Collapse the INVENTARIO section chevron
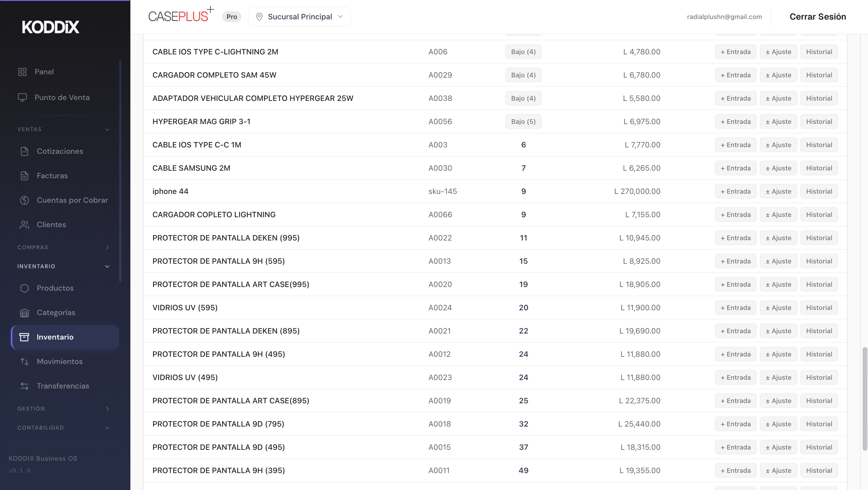 (107, 266)
